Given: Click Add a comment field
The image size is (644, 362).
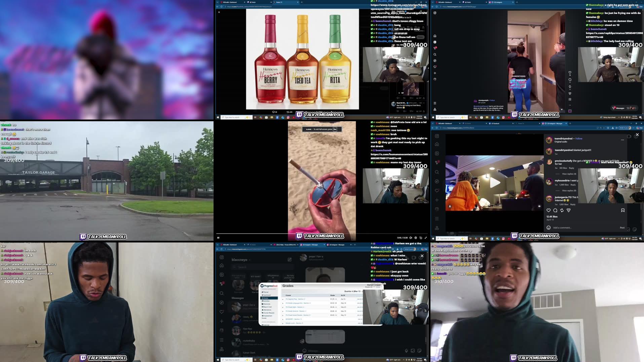Looking at the screenshot, I should (585, 228).
